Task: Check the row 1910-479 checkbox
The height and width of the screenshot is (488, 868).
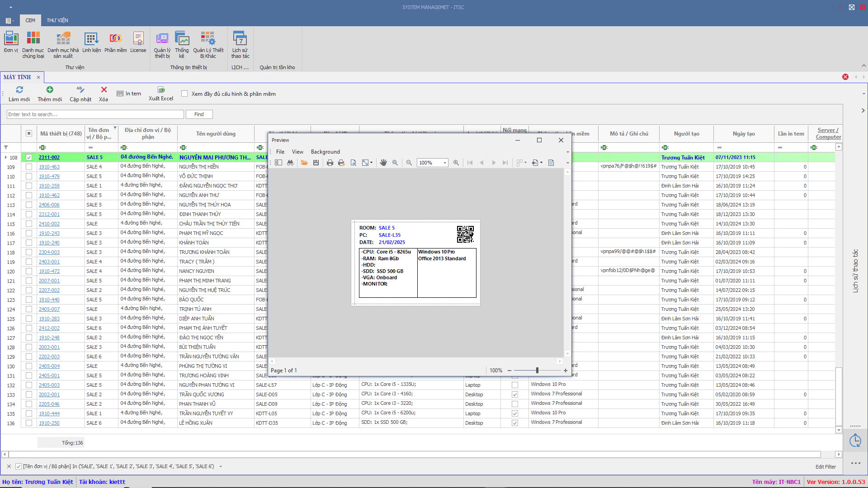Action: click(x=29, y=176)
